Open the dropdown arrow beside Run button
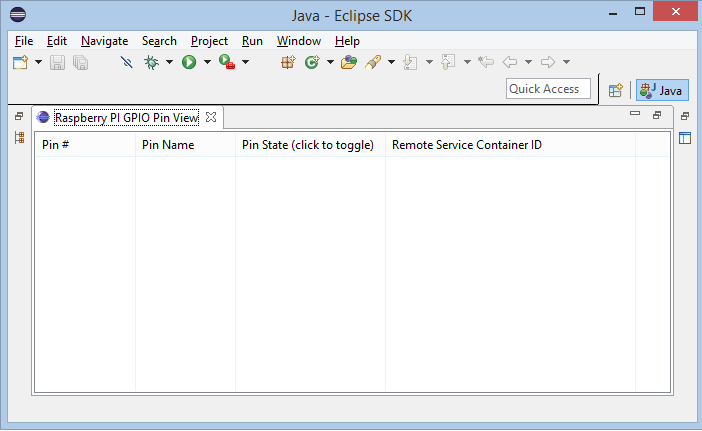 (x=207, y=62)
